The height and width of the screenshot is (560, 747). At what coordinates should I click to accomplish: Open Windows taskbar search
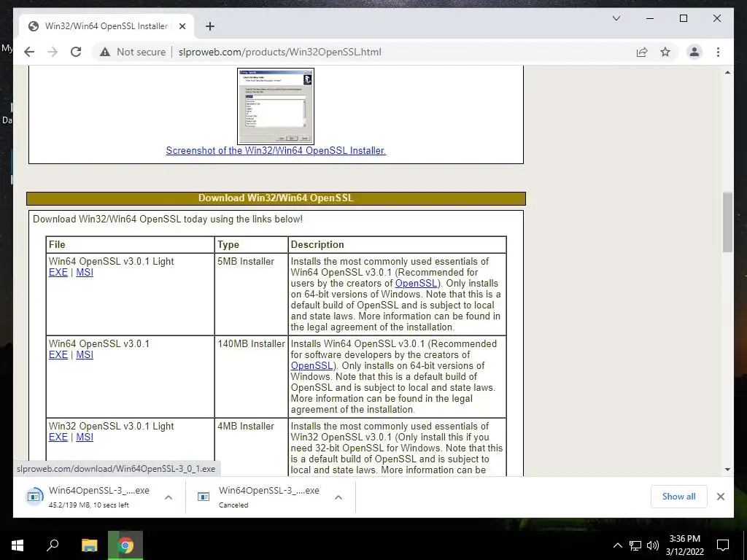point(53,545)
